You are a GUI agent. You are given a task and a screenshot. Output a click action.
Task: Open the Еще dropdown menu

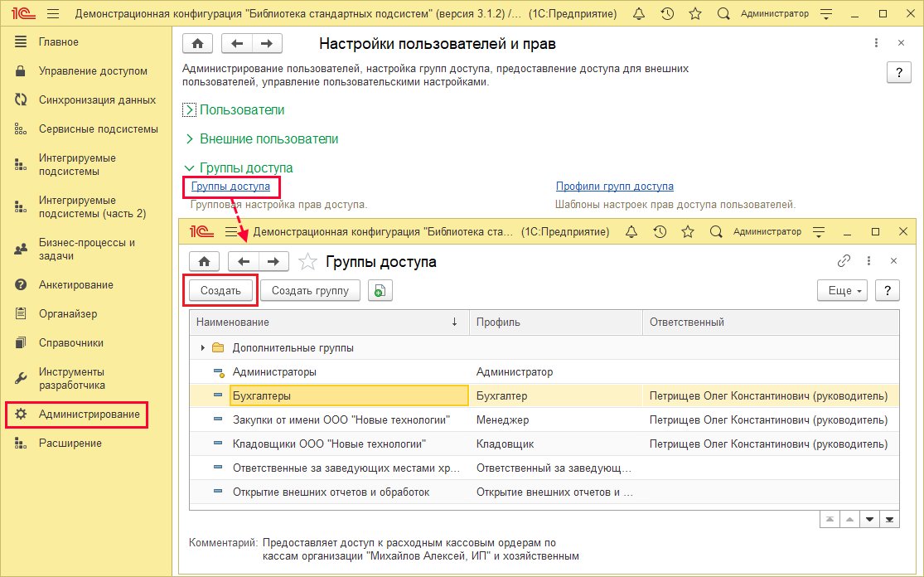tap(842, 290)
